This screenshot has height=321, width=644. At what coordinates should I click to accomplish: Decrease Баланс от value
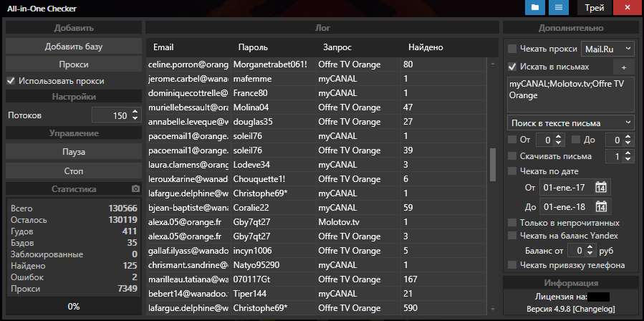[x=590, y=253]
